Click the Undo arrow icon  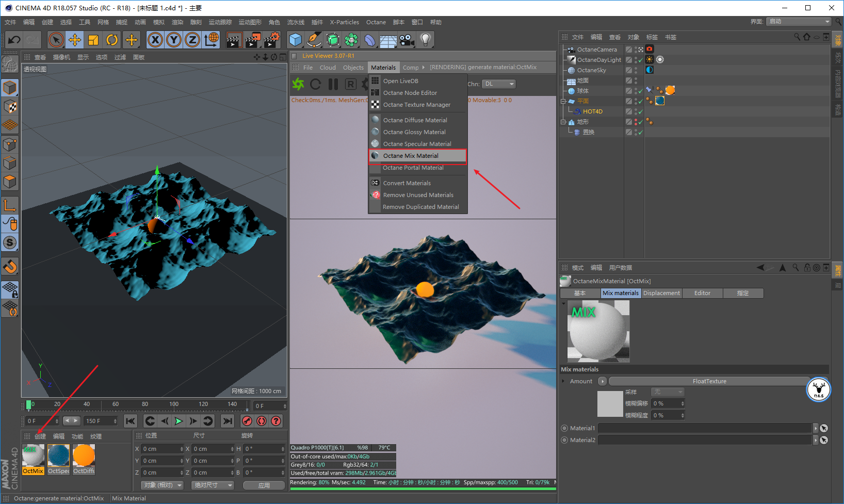click(x=14, y=40)
